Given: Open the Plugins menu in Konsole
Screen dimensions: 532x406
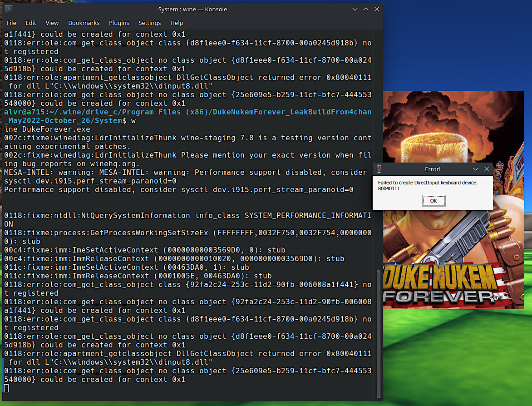Looking at the screenshot, I should pyautogui.click(x=119, y=23).
